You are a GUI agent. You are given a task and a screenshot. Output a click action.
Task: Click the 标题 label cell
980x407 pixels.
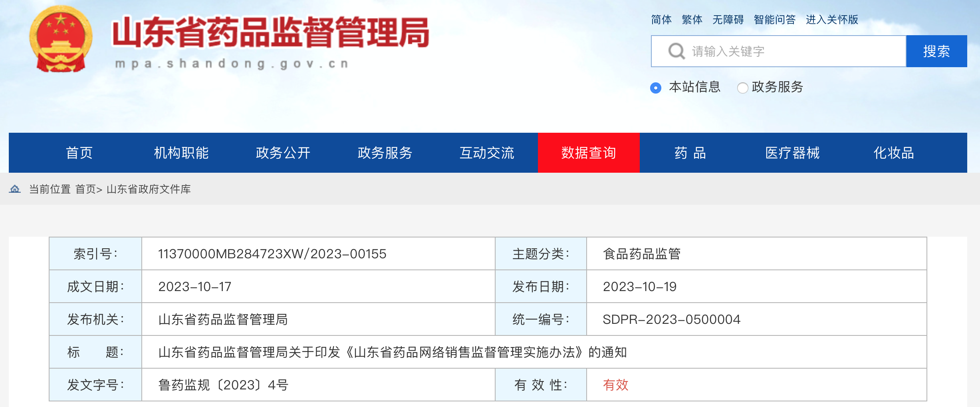[95, 352]
